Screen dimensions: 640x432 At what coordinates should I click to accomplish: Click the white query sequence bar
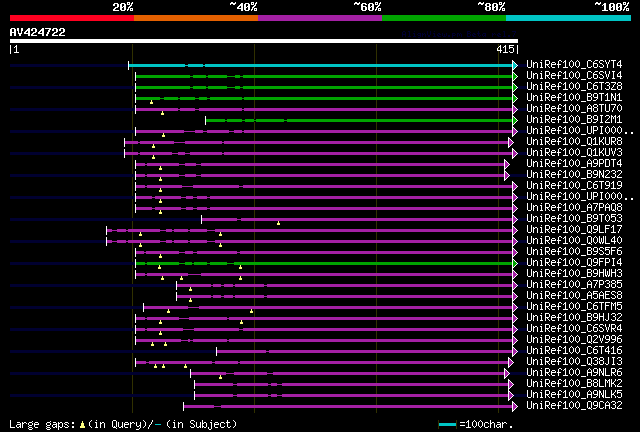(x=264, y=41)
